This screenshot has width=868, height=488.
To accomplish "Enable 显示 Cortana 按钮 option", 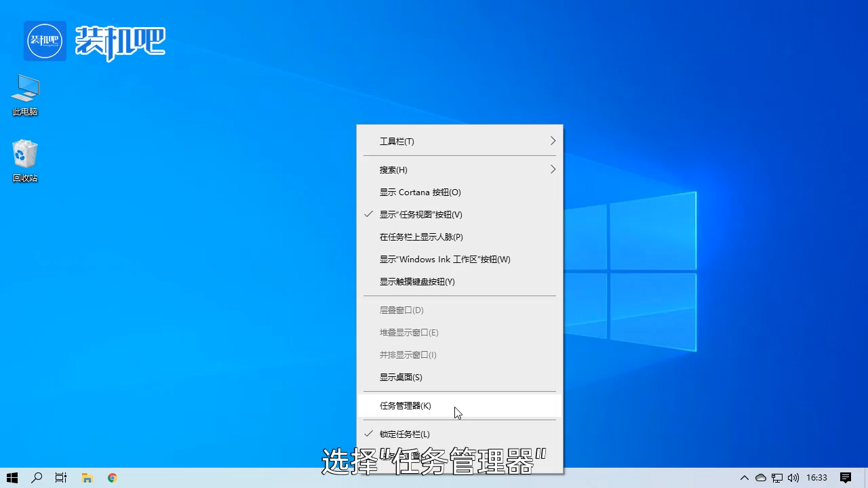I will (420, 192).
